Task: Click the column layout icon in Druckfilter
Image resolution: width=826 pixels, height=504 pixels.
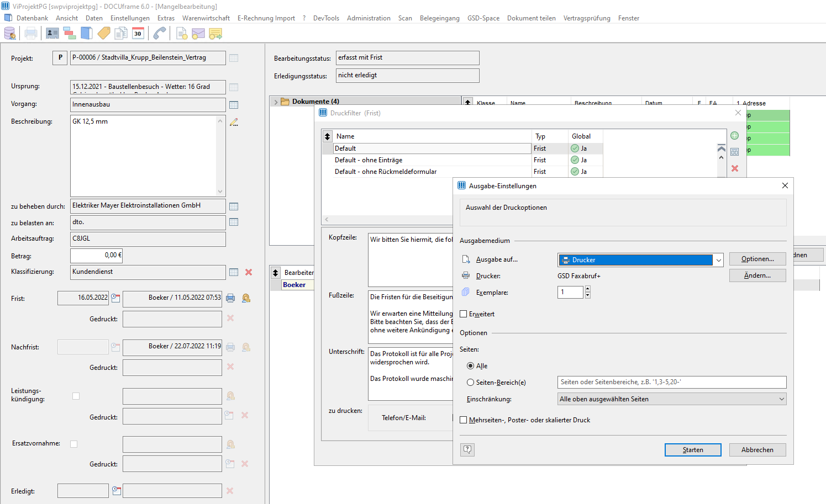Action: pos(735,152)
